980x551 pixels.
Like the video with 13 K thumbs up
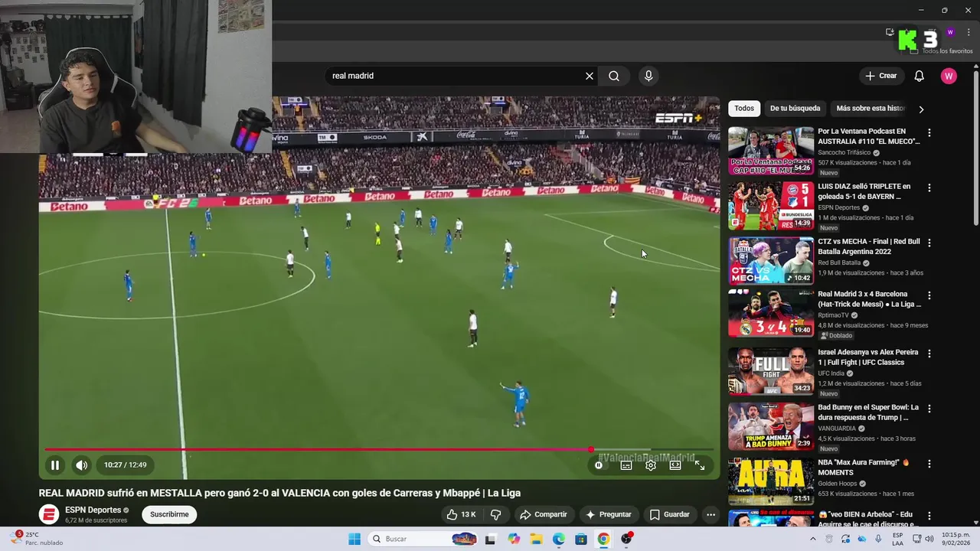(x=461, y=514)
